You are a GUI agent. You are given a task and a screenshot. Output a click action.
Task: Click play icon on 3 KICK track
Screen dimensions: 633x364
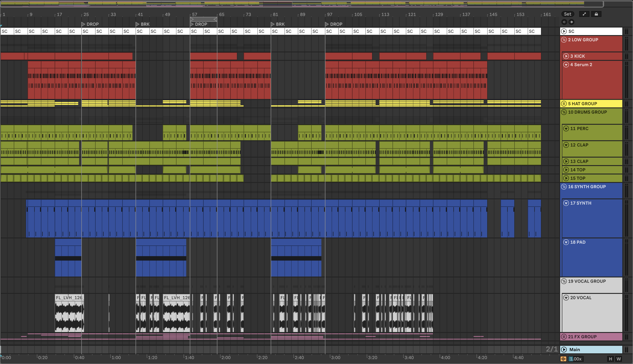click(x=566, y=56)
